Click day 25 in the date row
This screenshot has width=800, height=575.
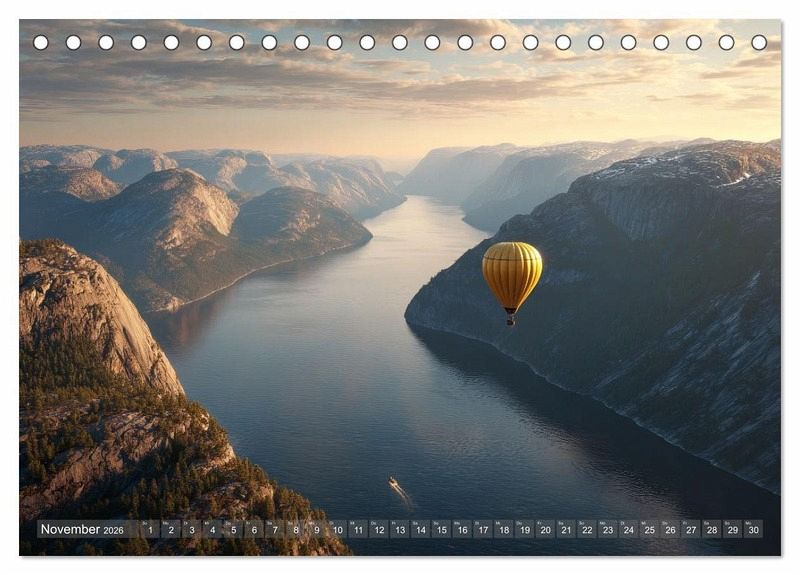tap(650, 530)
